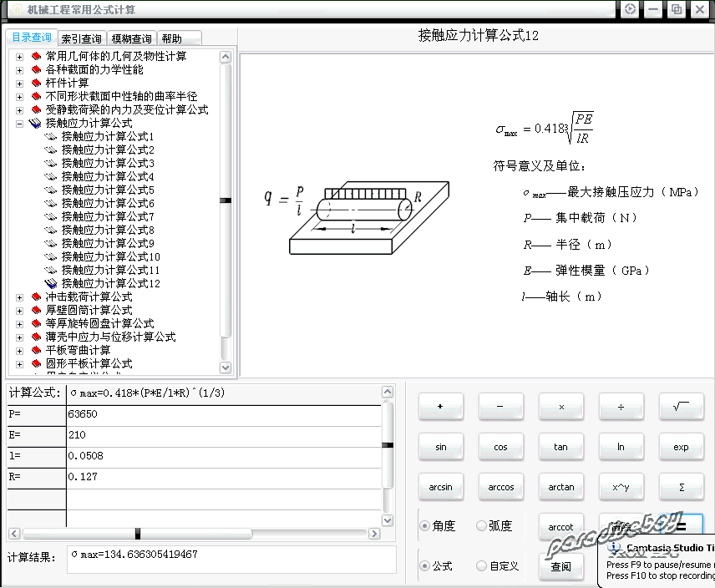Click the division (÷) icon

point(621,407)
